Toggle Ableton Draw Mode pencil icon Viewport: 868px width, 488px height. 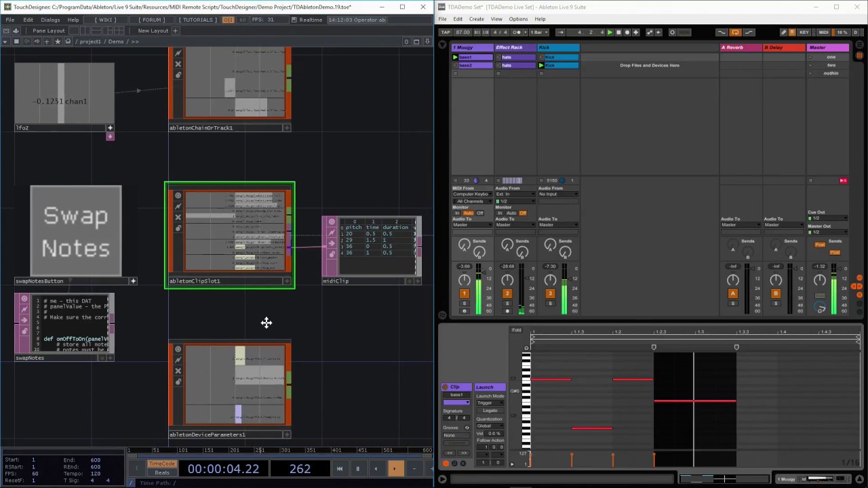click(783, 33)
